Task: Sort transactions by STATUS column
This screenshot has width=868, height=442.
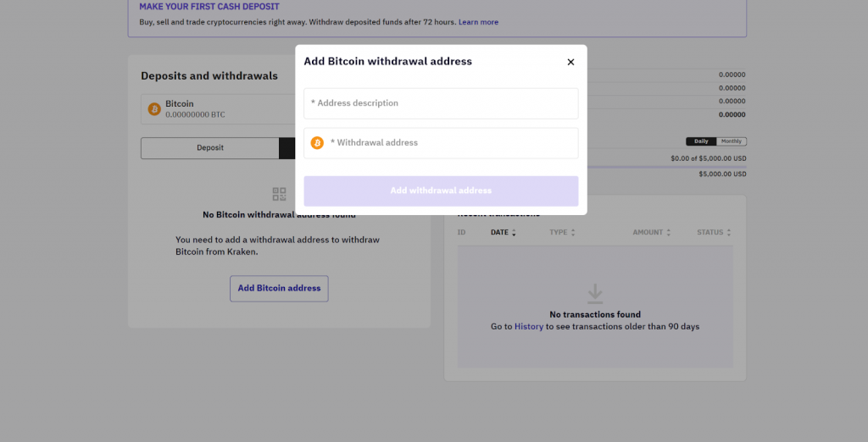Action: (714, 232)
